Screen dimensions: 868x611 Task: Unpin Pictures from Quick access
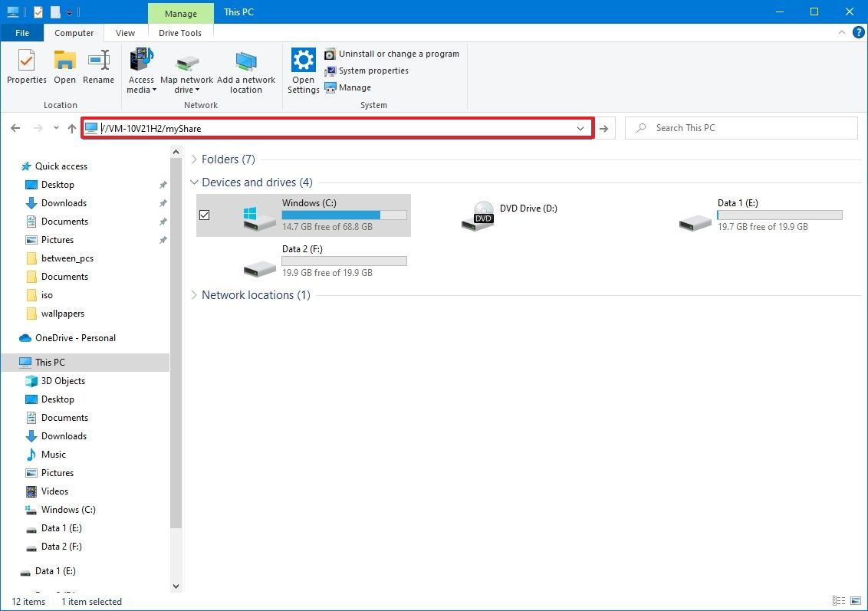[163, 240]
